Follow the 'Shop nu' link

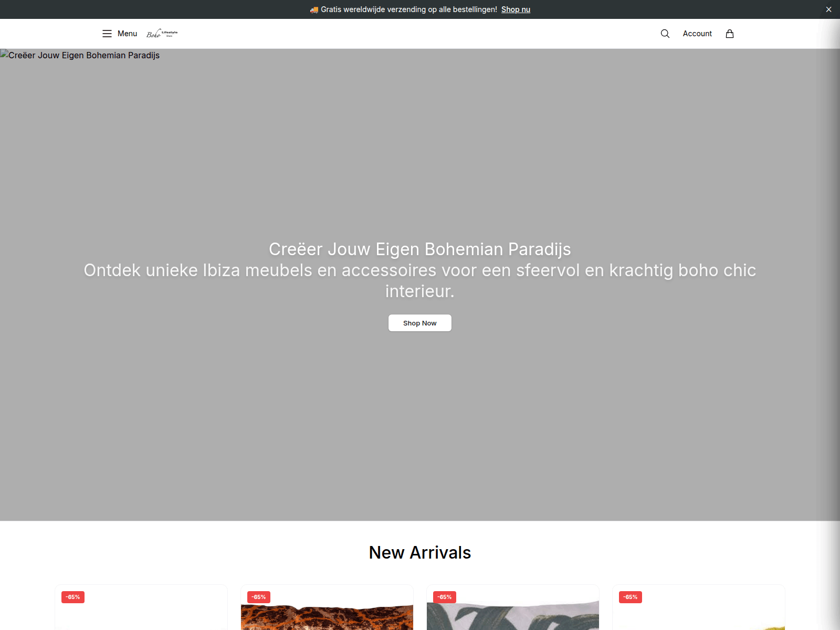click(516, 9)
